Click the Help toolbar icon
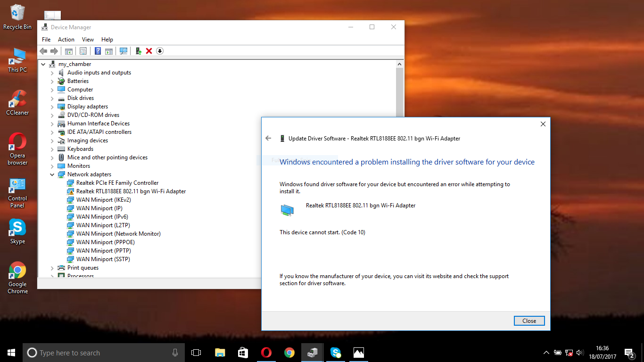The image size is (644, 362). coord(98,51)
